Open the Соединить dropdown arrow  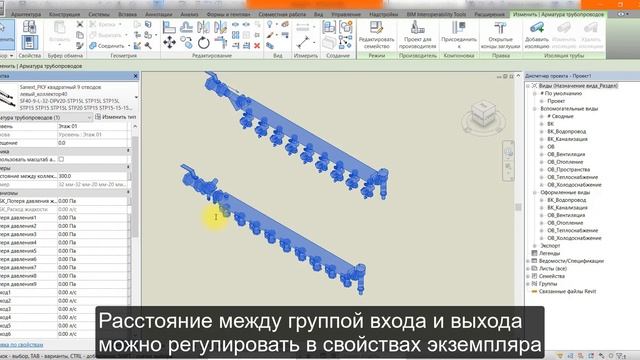tap(129, 46)
